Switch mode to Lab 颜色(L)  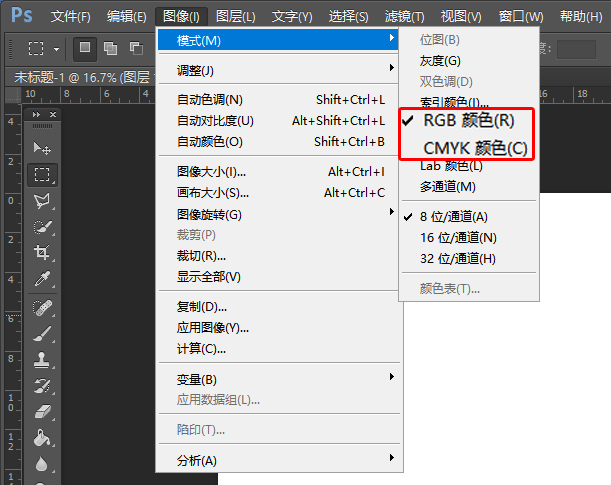469,166
